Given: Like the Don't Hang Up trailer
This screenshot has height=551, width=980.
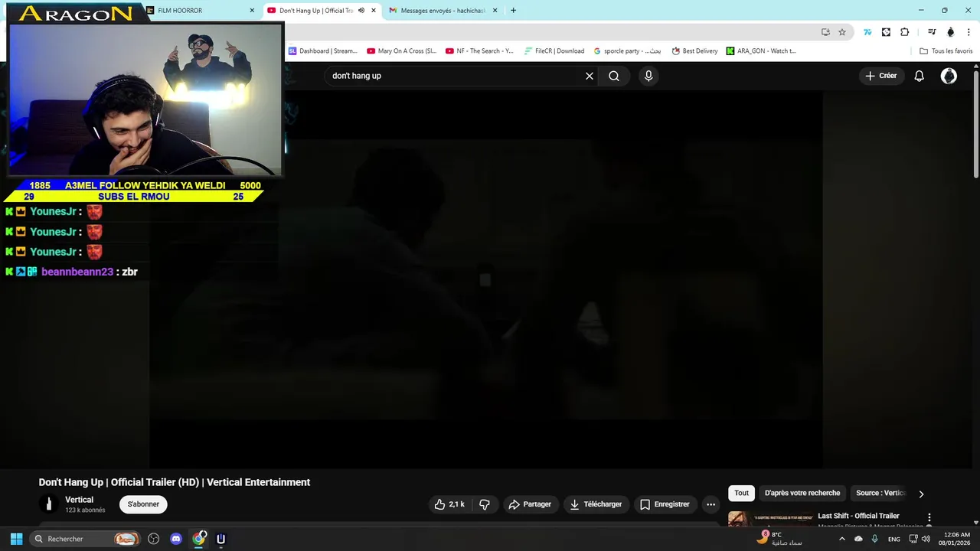Looking at the screenshot, I should click(x=449, y=504).
